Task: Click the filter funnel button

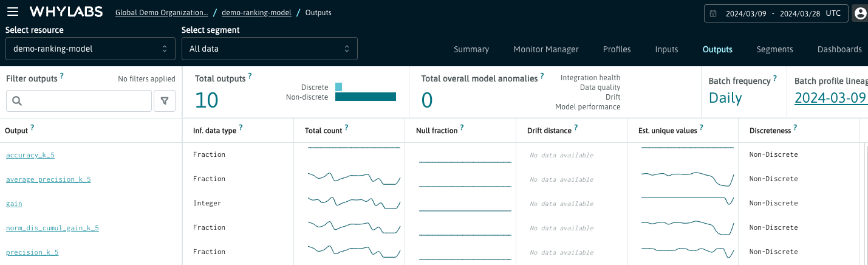Action: [164, 101]
